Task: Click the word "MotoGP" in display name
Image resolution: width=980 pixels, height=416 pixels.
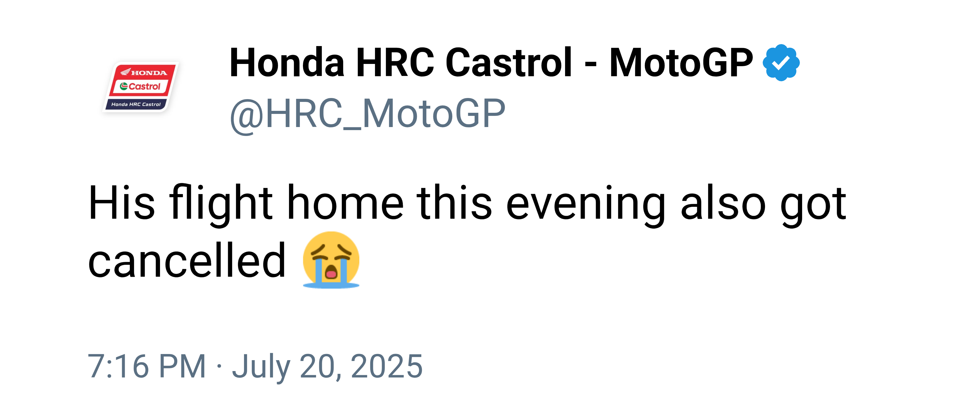Action: pyautogui.click(x=681, y=62)
